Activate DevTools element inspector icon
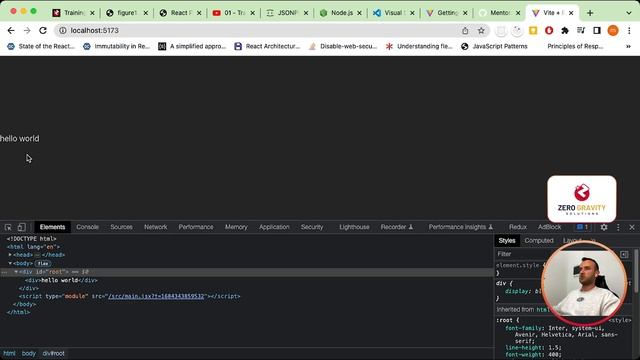 coord(8,227)
